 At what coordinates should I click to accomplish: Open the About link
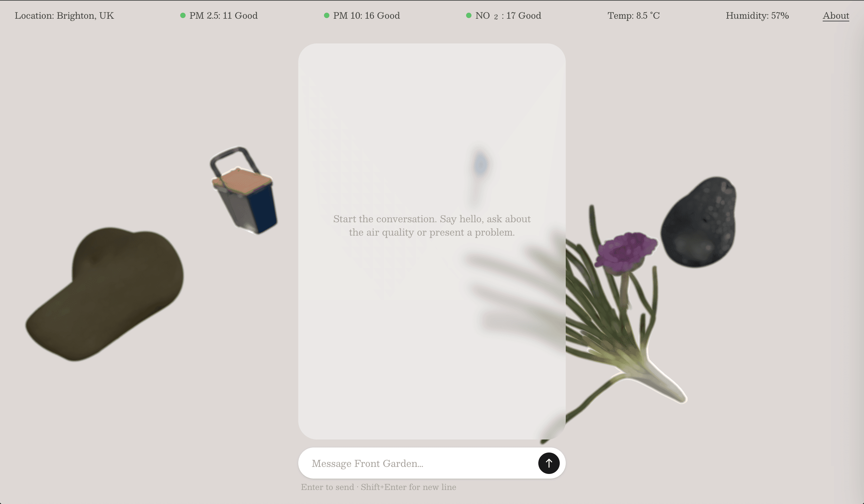(836, 15)
